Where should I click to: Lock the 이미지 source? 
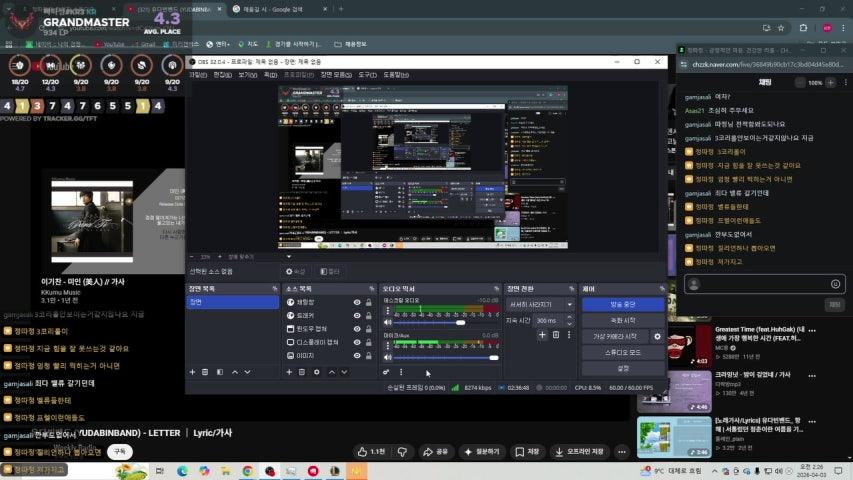[x=369, y=355]
